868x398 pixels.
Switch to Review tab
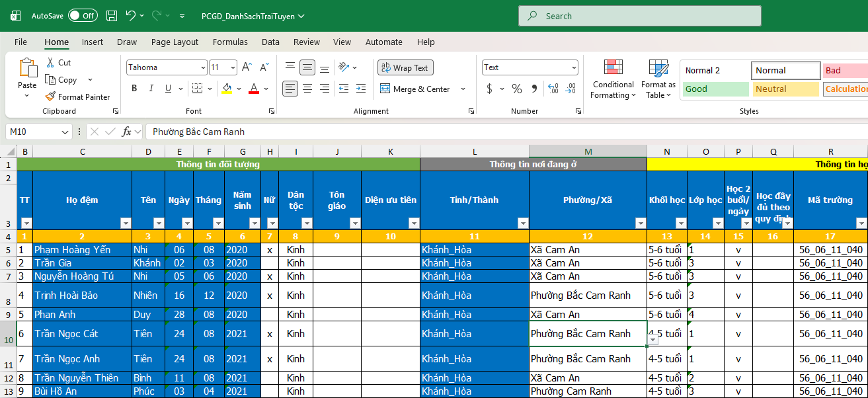[x=307, y=42]
